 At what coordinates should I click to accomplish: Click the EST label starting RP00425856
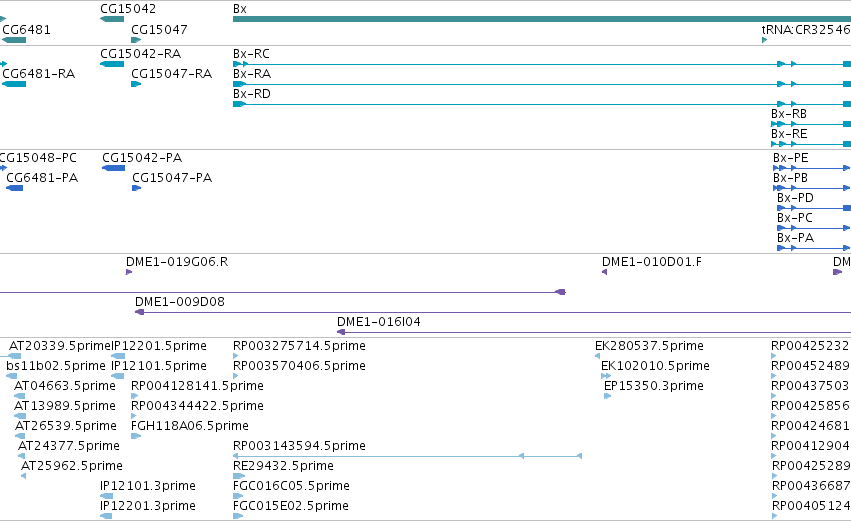(x=811, y=406)
